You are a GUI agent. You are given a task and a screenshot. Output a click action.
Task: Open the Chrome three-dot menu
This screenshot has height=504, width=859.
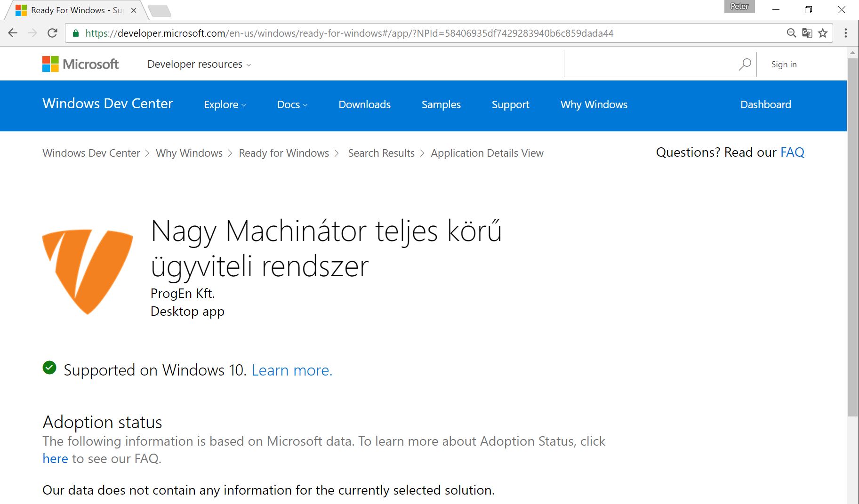(846, 33)
